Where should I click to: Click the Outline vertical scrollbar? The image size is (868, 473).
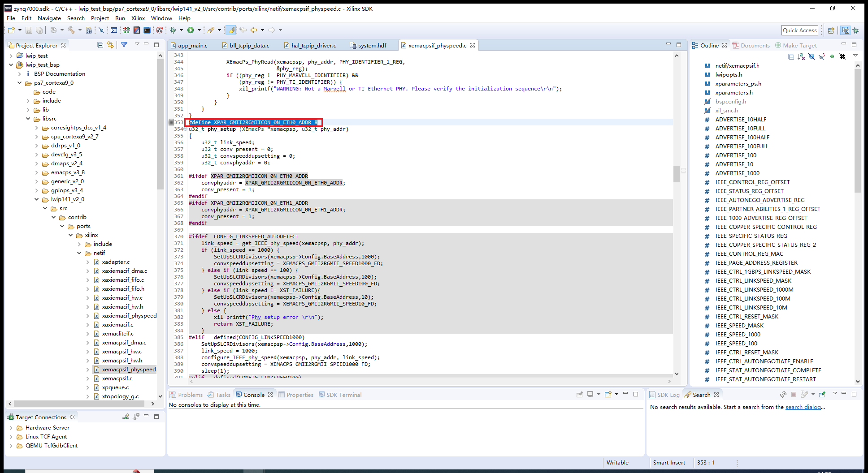pyautogui.click(x=857, y=130)
